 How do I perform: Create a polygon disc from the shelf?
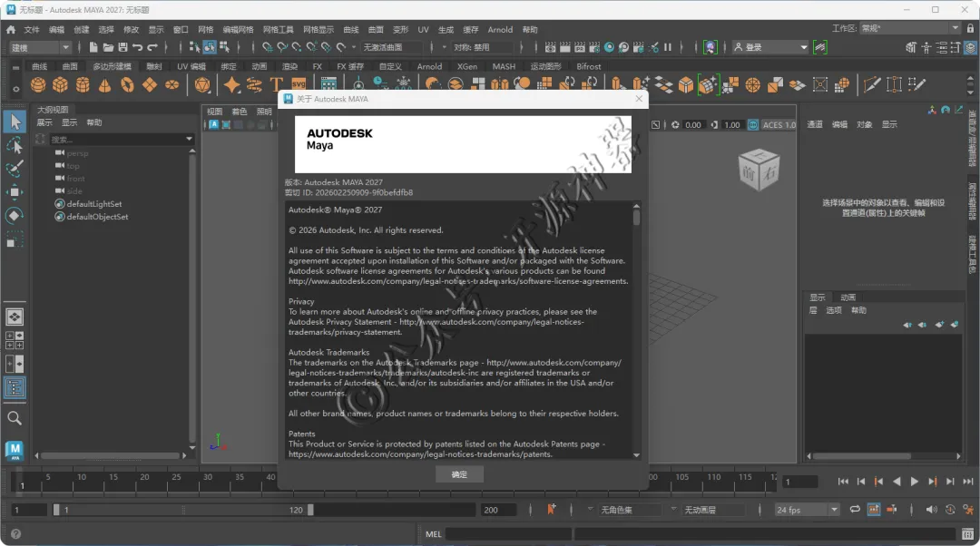pos(171,84)
